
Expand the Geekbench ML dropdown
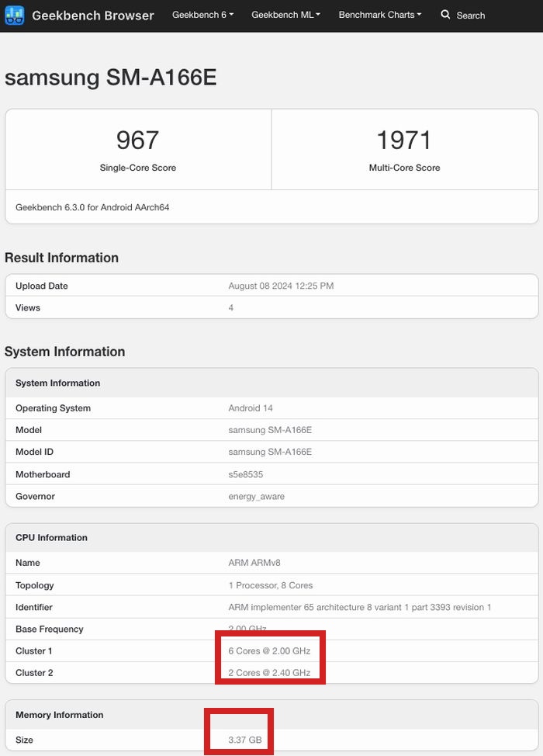coord(285,15)
